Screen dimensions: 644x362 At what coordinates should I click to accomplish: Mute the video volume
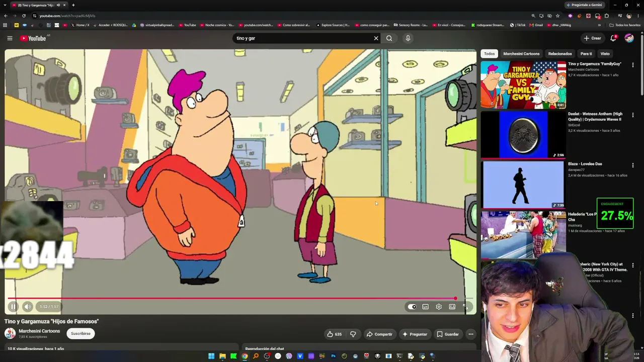(x=28, y=307)
